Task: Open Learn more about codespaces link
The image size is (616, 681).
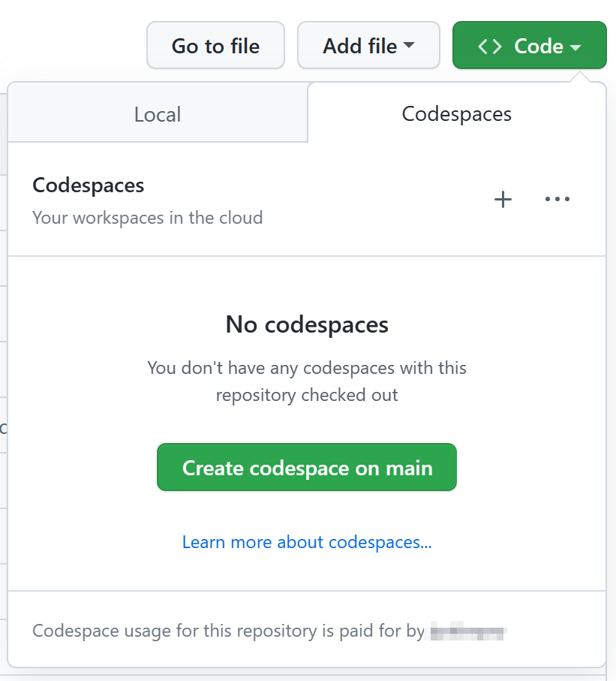Action: (306, 542)
